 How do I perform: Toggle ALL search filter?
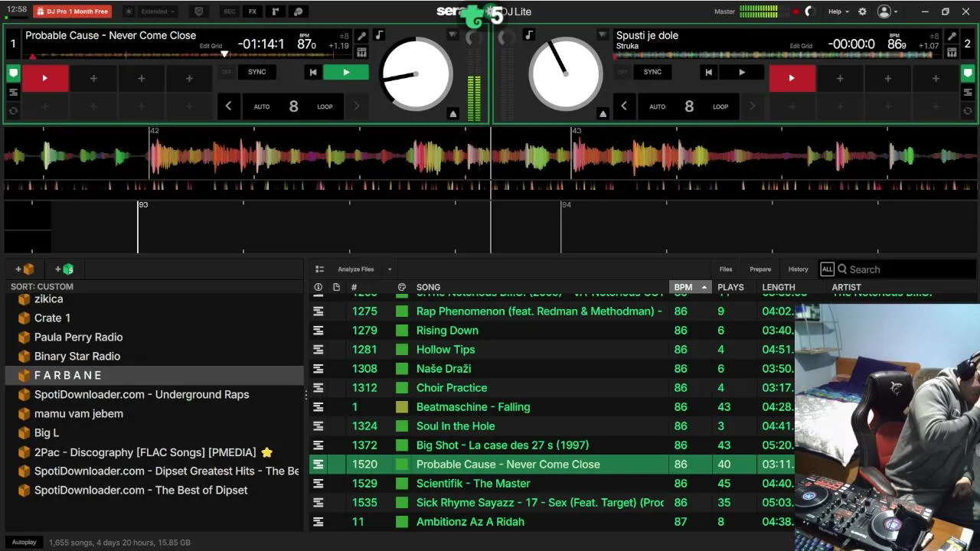pyautogui.click(x=827, y=269)
